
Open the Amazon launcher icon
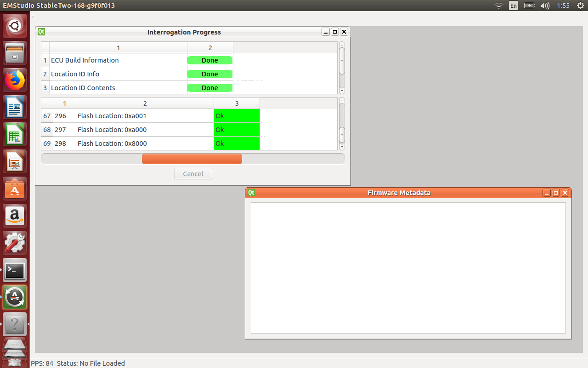(15, 216)
